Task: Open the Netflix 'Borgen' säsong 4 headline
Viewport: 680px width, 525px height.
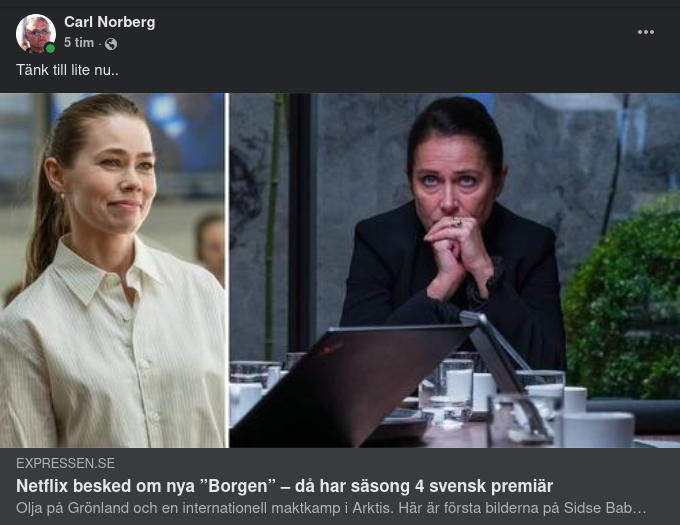Action: pyautogui.click(x=284, y=486)
